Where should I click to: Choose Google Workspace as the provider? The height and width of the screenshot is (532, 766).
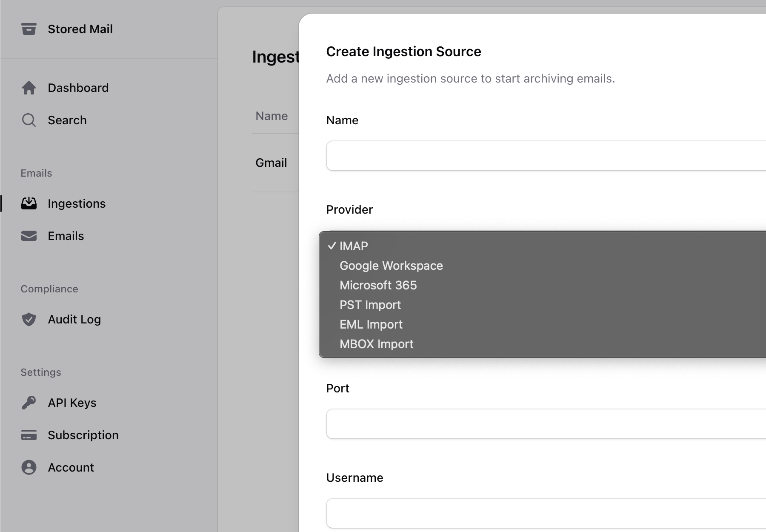click(x=391, y=266)
